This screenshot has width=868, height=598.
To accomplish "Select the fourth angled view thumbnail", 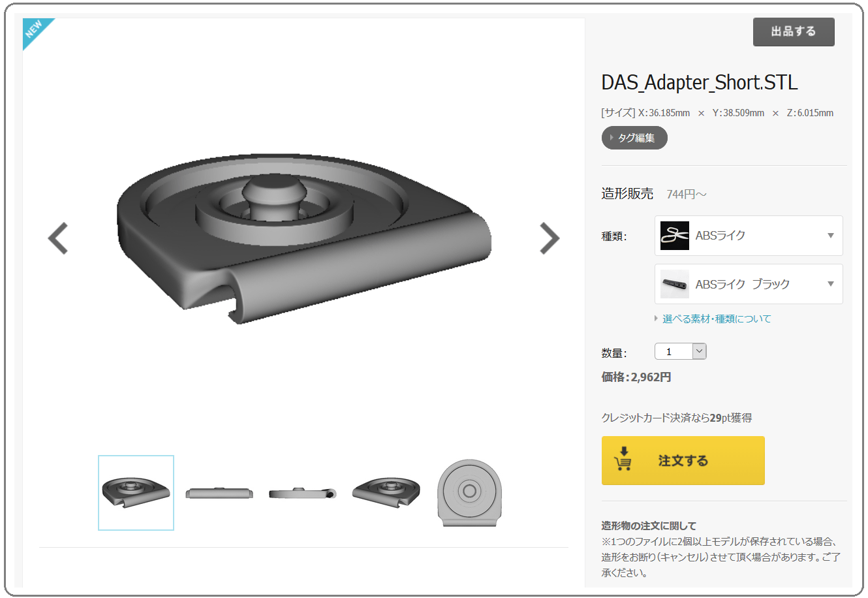I will [386, 493].
